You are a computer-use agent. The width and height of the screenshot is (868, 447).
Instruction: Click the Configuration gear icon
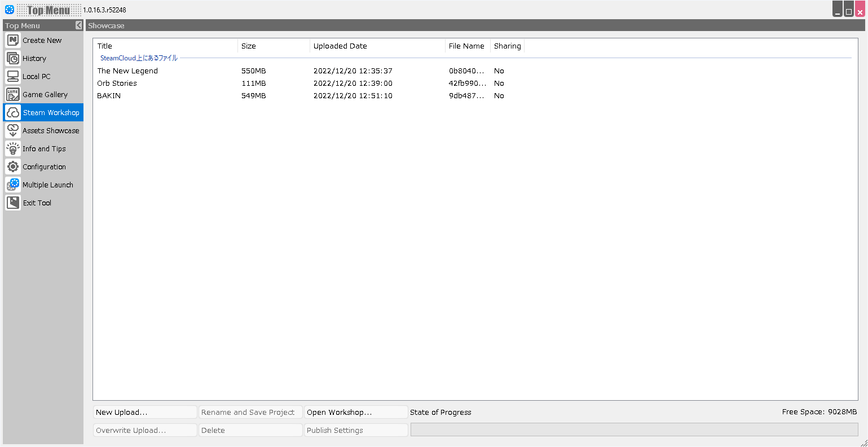pos(13,167)
